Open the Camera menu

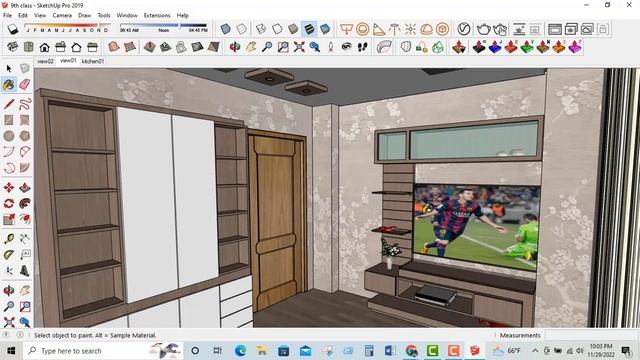(x=62, y=15)
